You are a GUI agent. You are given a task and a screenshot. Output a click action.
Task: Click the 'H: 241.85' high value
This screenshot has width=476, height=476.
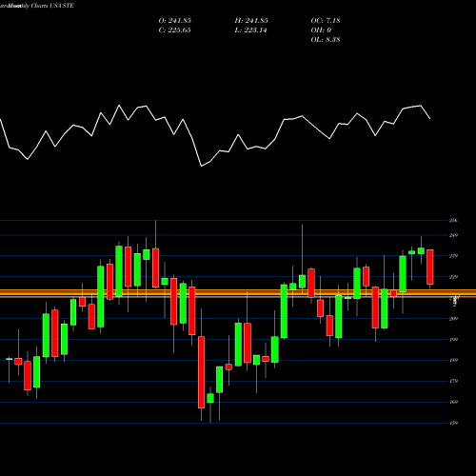[x=251, y=21]
